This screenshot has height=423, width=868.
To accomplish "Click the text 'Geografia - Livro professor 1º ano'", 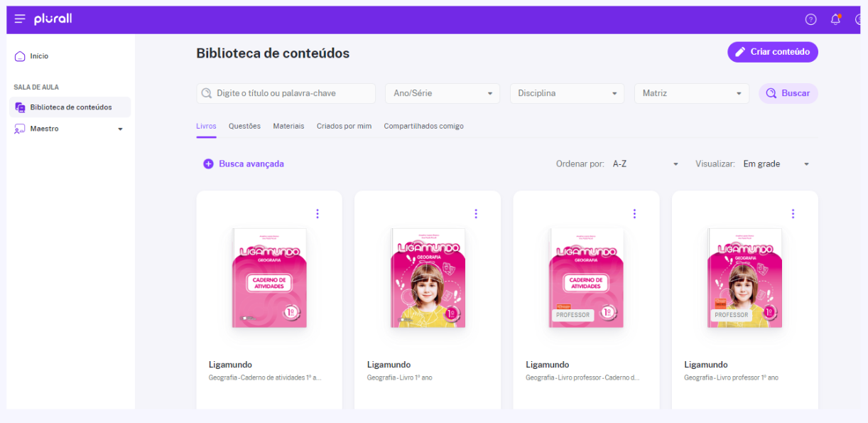I will coord(731,378).
